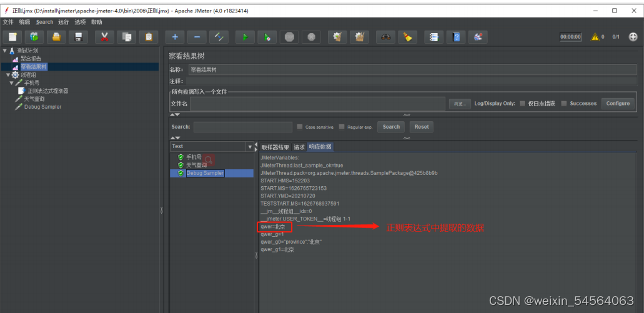This screenshot has height=313, width=644.
Task: Click the collapse arrows above the Text dropdown
Action: click(176, 138)
